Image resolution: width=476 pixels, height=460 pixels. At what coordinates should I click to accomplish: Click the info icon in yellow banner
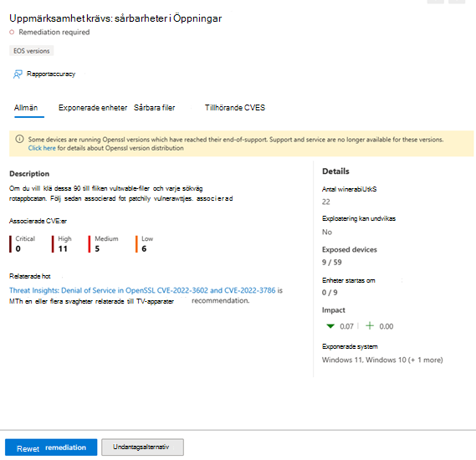pos(19,140)
